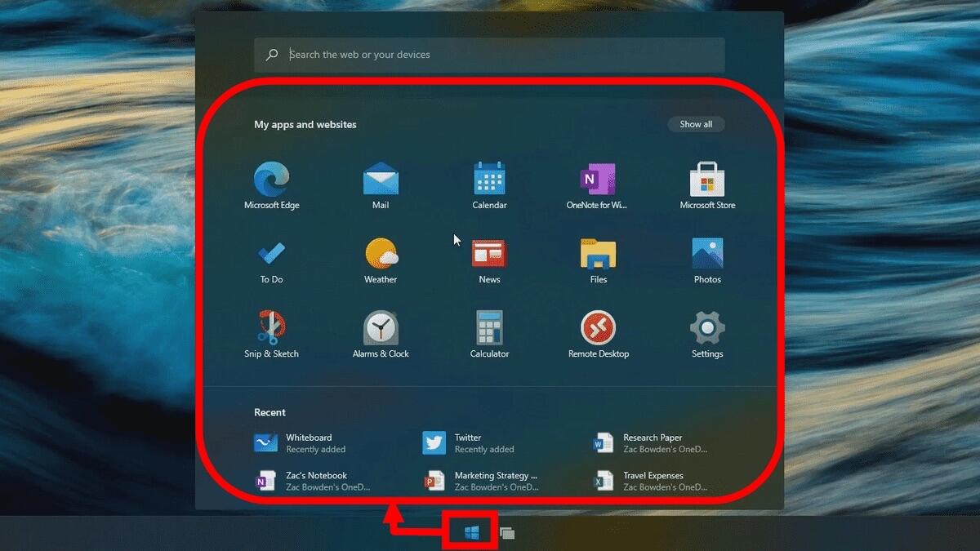Click the search web or devices field
This screenshot has width=980, height=551.
[489, 55]
